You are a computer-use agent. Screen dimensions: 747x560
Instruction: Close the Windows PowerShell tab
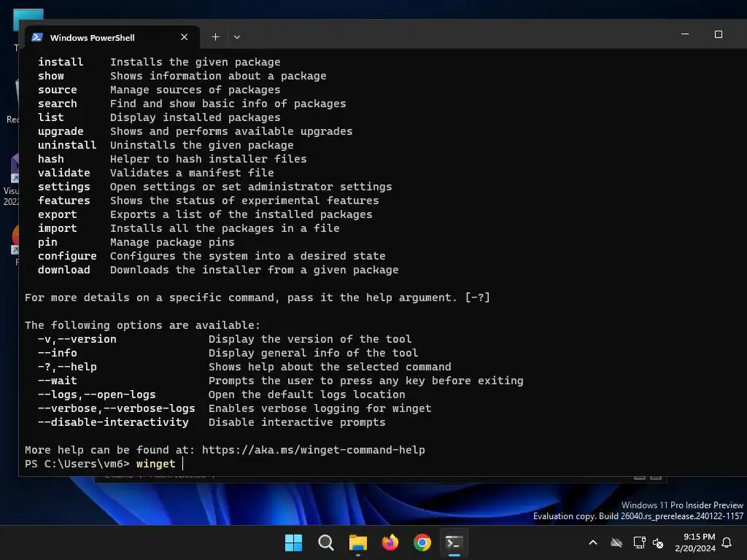pos(185,37)
